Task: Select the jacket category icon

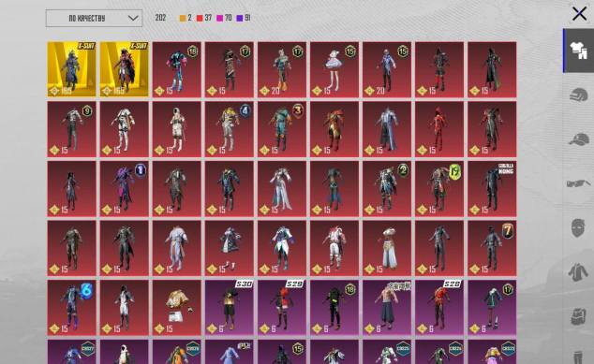Action: tap(578, 272)
